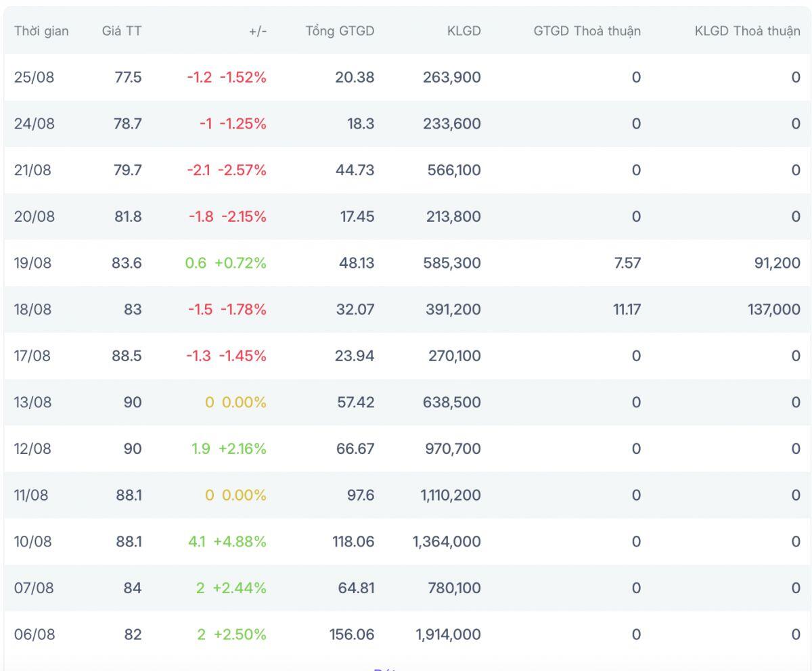Select the price value "78.7"
Viewport: 812px width, 671px height.
129,124
